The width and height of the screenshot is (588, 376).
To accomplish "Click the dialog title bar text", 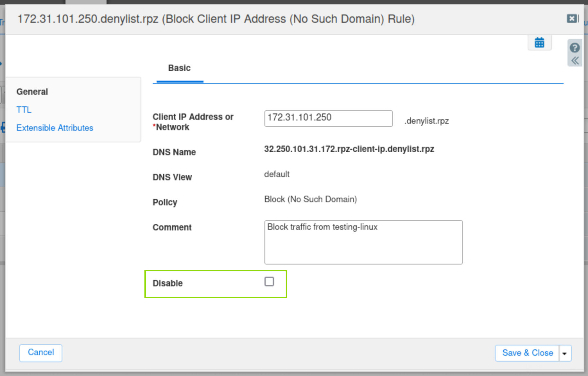I will click(216, 19).
